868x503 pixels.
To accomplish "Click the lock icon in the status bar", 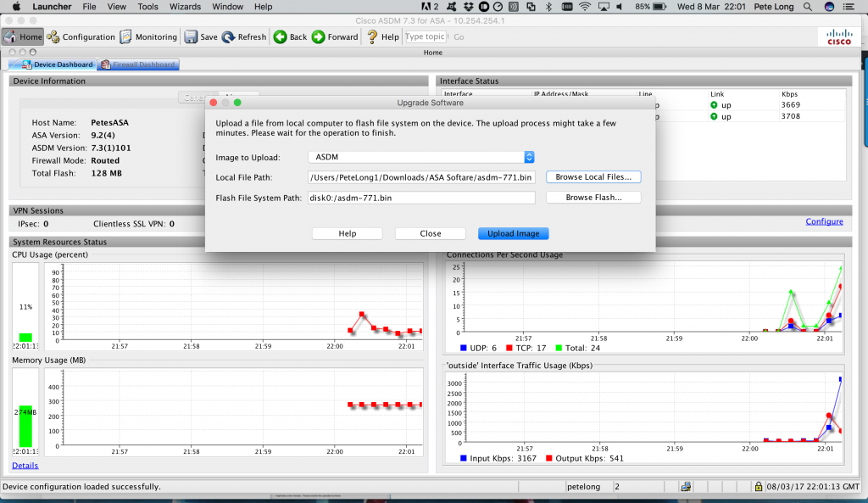I will (x=759, y=486).
